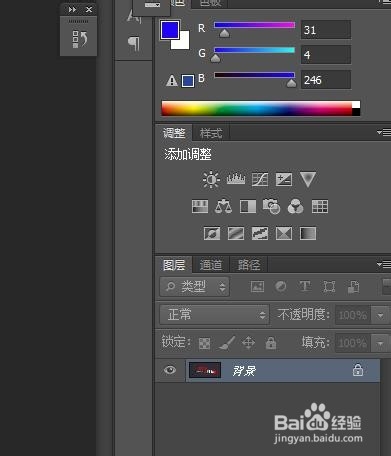Add an Invert adjustment
Viewport: 391px width, 456px height.
click(212, 234)
